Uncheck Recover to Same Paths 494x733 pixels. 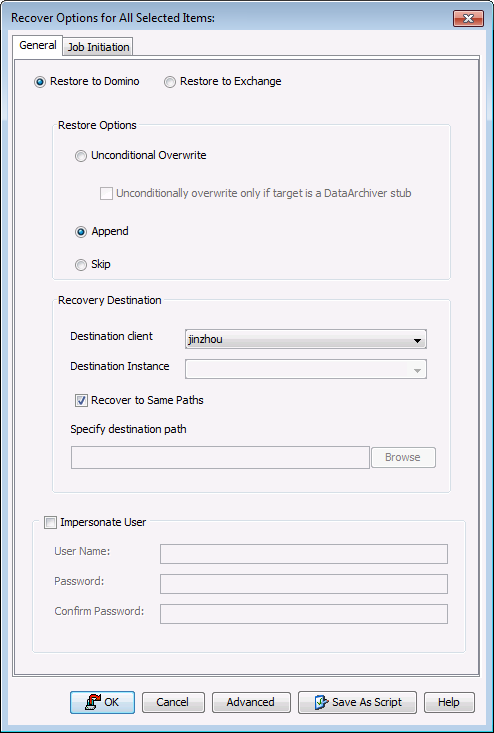[81, 401]
